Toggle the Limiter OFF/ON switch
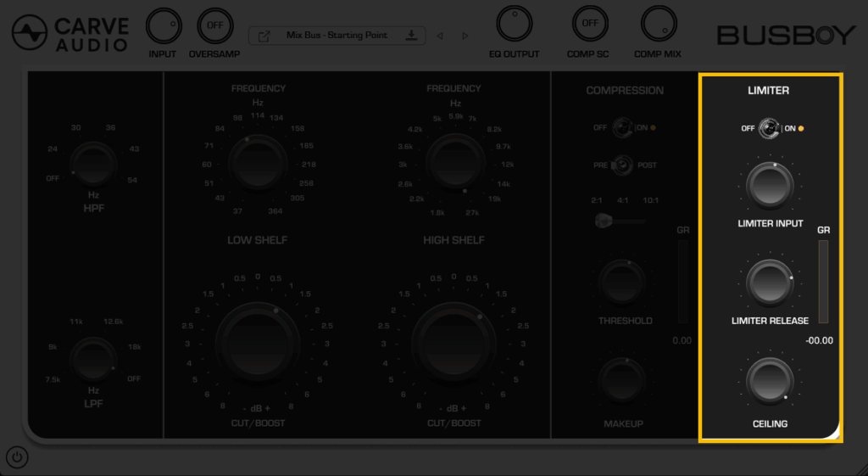 tap(771, 128)
